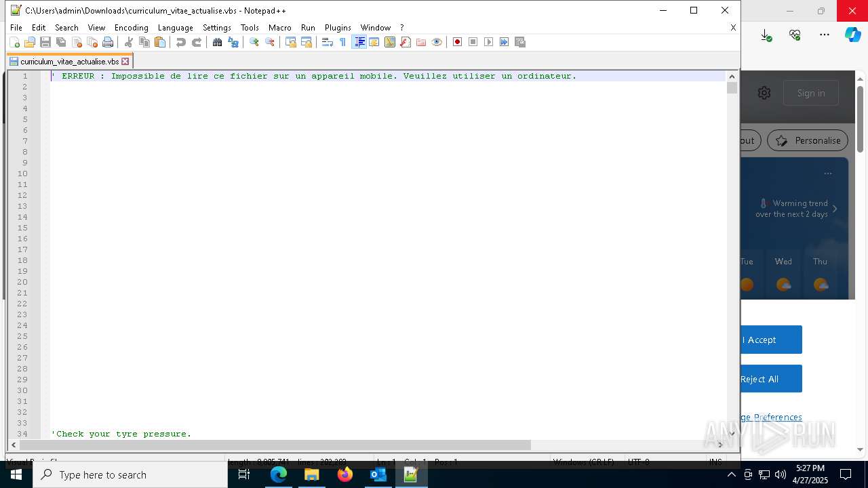
Task: Open the Edit menu
Action: (39, 28)
